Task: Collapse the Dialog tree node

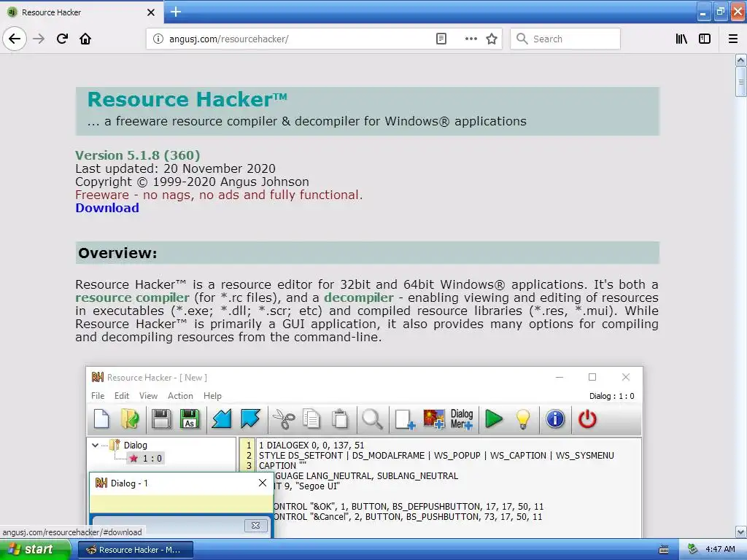Action: [x=95, y=446]
